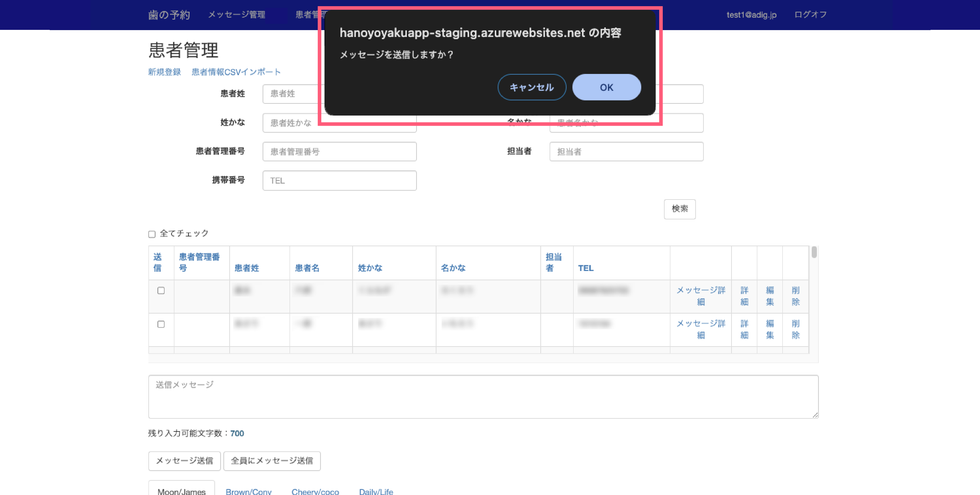This screenshot has height=495, width=980.
Task: Check the 全てチェック checkbox
Action: pyautogui.click(x=152, y=234)
